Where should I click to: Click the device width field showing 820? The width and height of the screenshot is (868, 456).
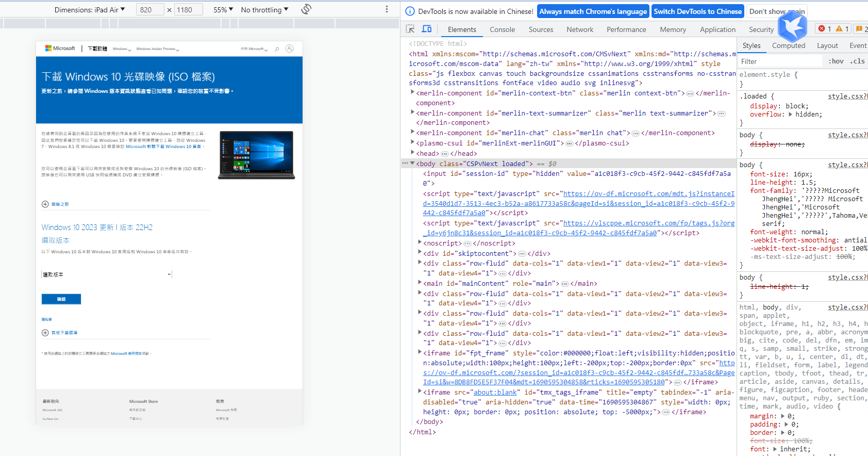150,10
